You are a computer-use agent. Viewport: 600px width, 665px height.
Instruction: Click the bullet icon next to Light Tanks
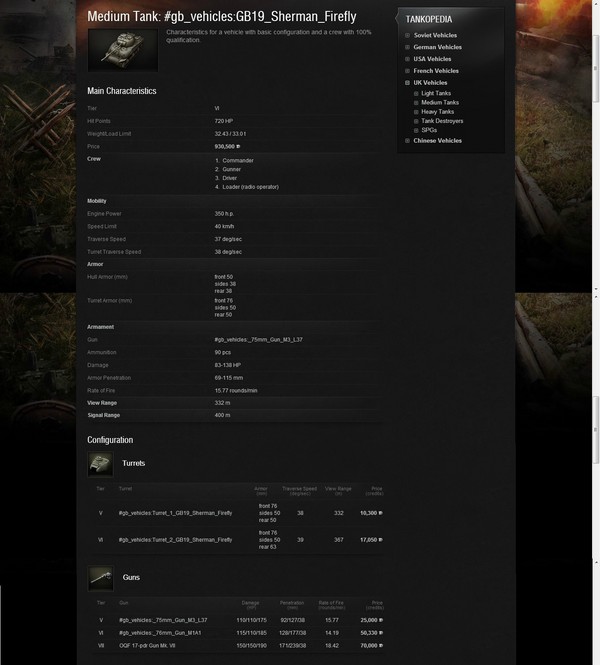(417, 93)
